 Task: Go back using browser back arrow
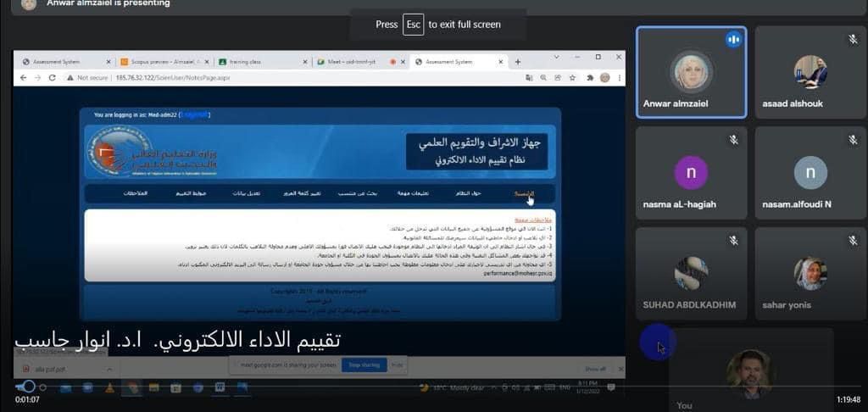coord(23,78)
